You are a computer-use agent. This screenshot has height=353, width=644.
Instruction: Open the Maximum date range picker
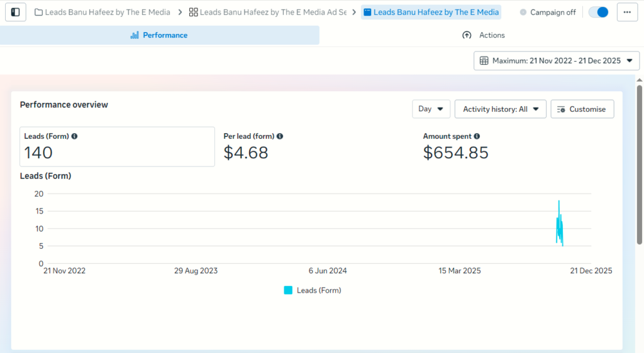click(x=556, y=61)
